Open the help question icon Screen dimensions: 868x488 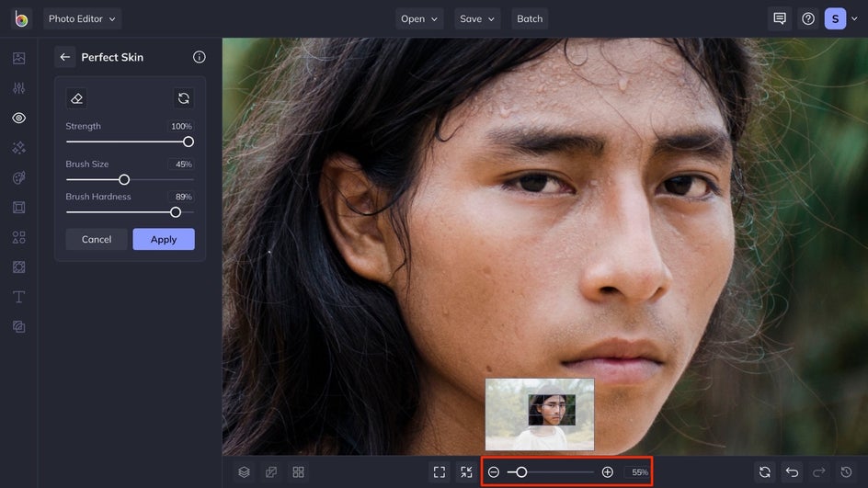808,18
